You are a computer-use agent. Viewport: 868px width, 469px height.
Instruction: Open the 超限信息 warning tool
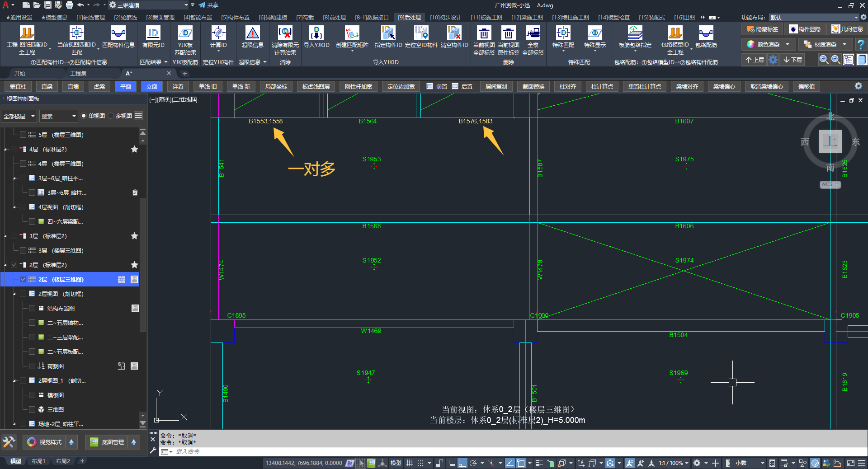tap(252, 33)
